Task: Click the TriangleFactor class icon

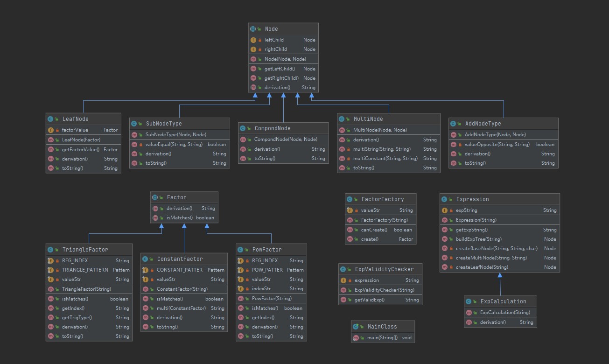Action: click(51, 250)
